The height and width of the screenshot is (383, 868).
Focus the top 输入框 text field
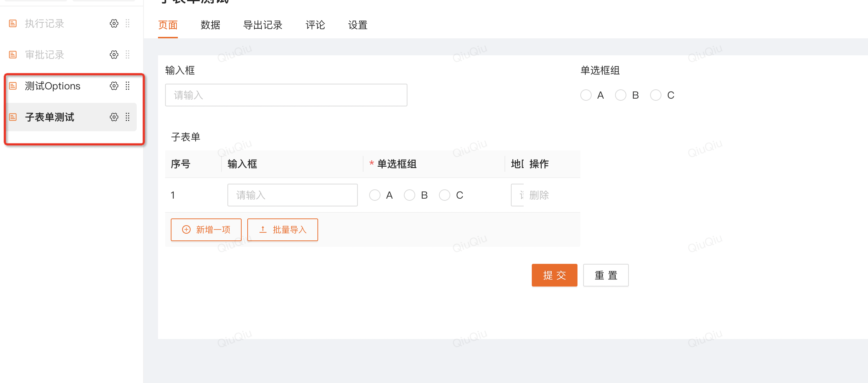coord(286,95)
